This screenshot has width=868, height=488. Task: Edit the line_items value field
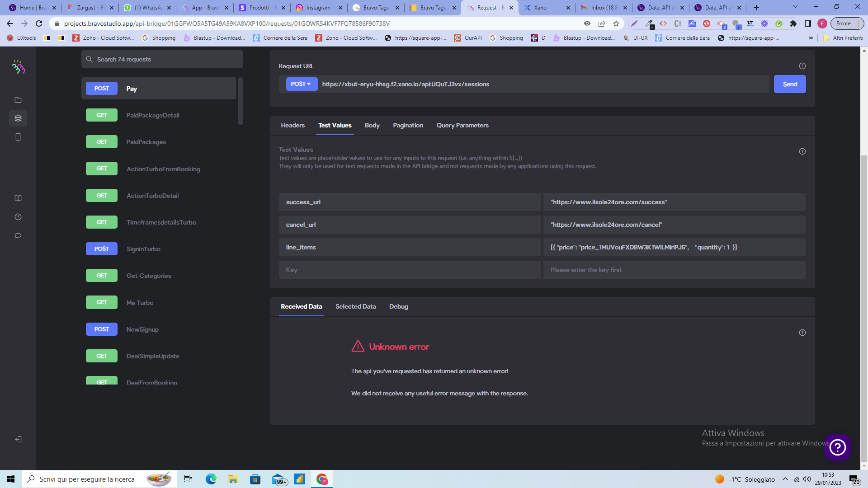(675, 247)
